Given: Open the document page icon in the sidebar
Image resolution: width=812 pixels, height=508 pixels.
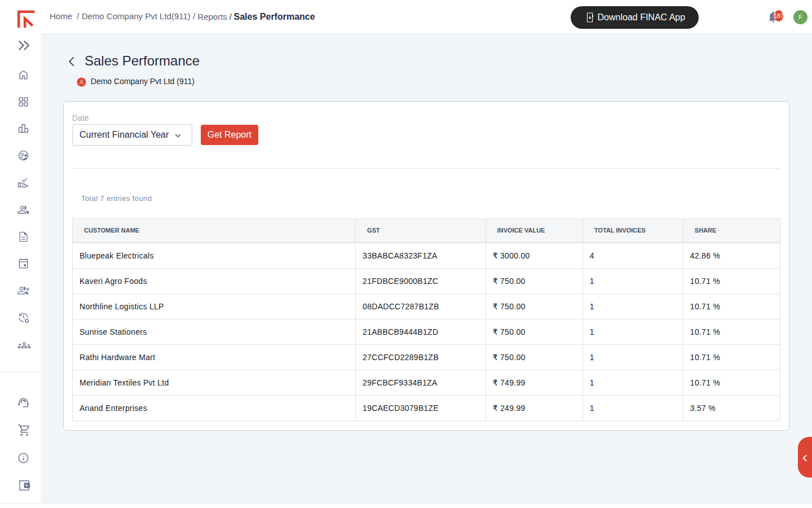Looking at the screenshot, I should pos(23,237).
